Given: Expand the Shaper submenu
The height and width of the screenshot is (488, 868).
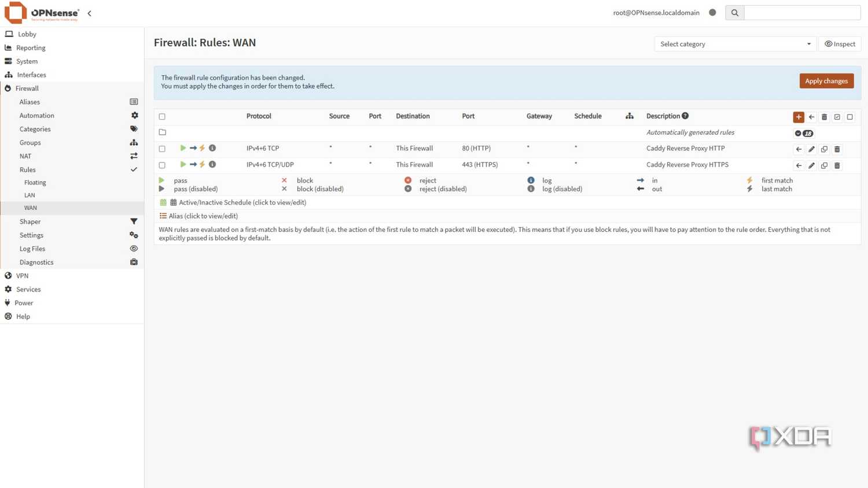Looking at the screenshot, I should (72, 221).
